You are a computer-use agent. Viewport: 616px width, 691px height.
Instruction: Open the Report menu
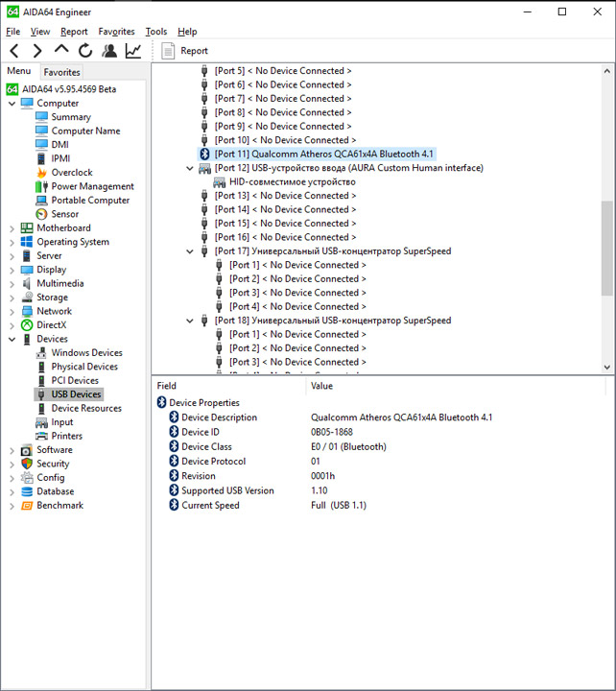pos(74,32)
